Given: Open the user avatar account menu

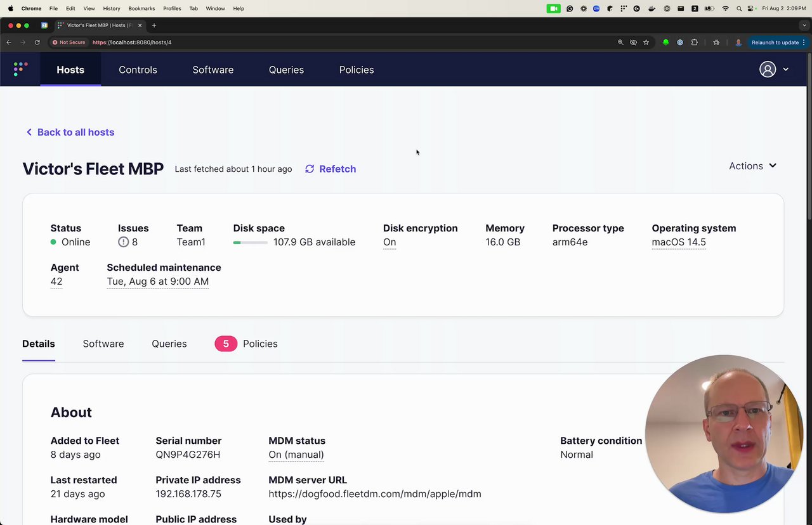Looking at the screenshot, I should coord(768,69).
